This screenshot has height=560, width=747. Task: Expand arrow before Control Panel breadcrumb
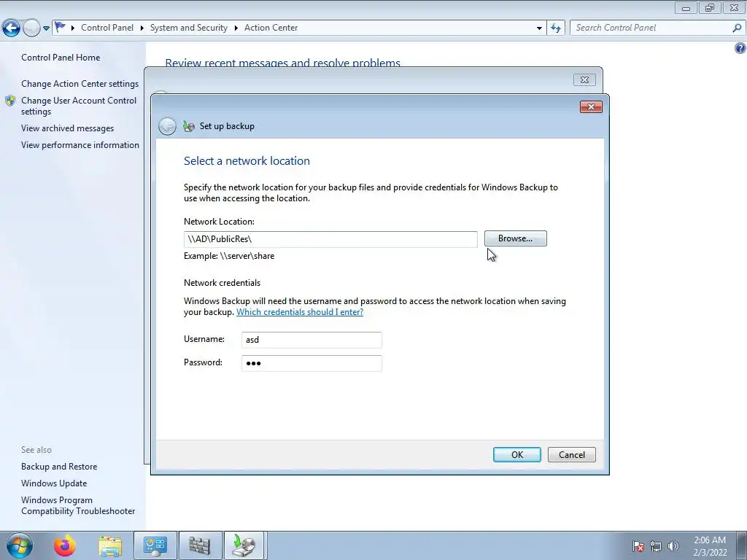[x=73, y=28]
